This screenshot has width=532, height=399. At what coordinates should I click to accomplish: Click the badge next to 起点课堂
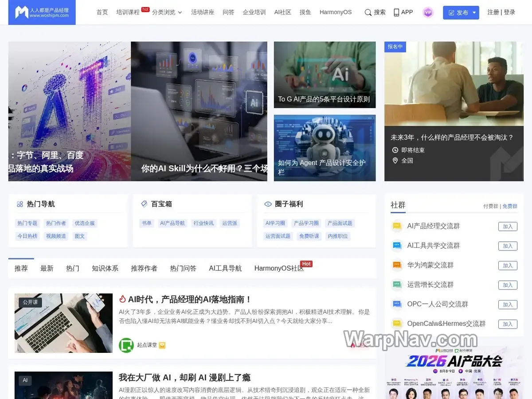pos(162,345)
